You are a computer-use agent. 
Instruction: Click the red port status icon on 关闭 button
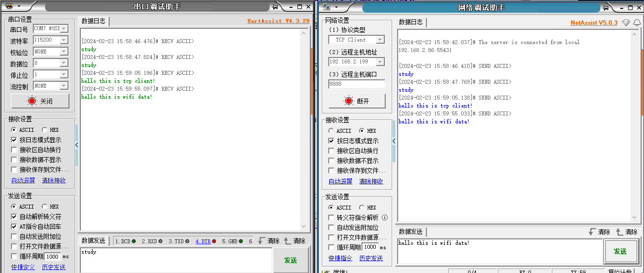[32, 101]
